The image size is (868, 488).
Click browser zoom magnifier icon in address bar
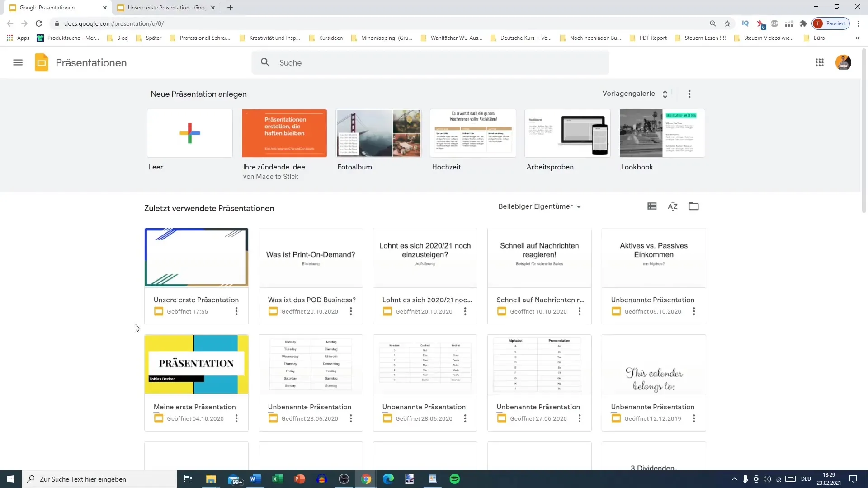point(713,23)
